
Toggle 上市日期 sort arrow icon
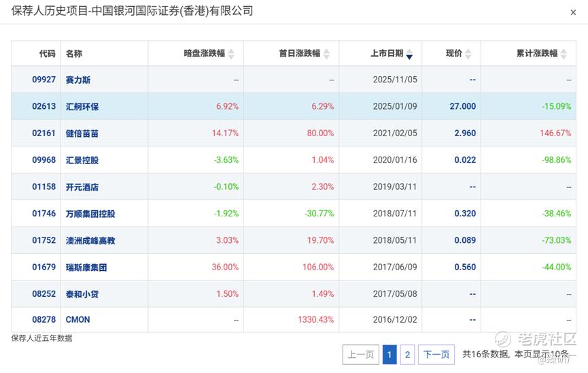tap(409, 54)
